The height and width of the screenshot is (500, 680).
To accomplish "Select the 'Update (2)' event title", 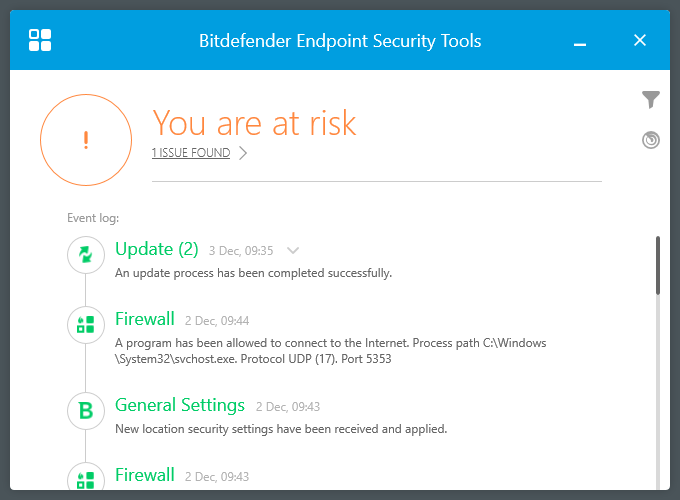I will coord(157,249).
